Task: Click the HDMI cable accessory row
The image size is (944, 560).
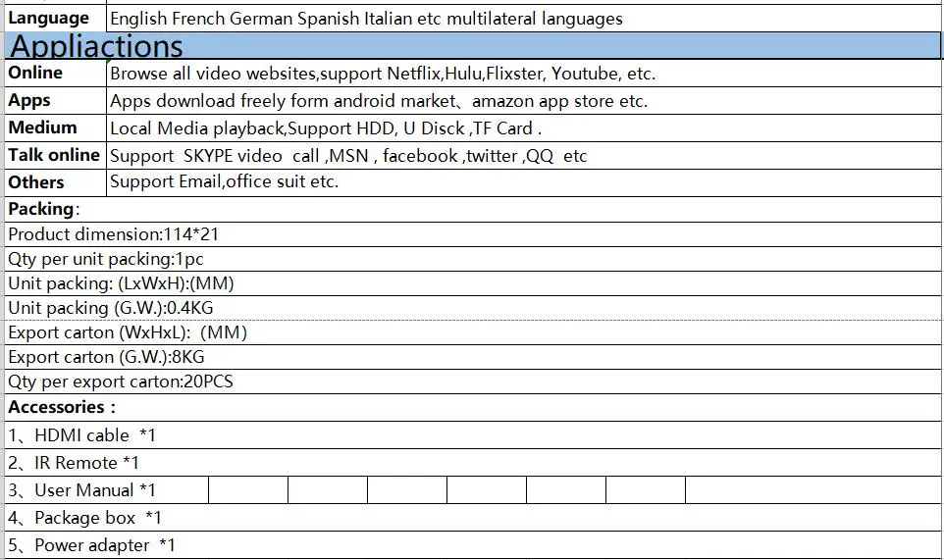Action: tap(473, 434)
